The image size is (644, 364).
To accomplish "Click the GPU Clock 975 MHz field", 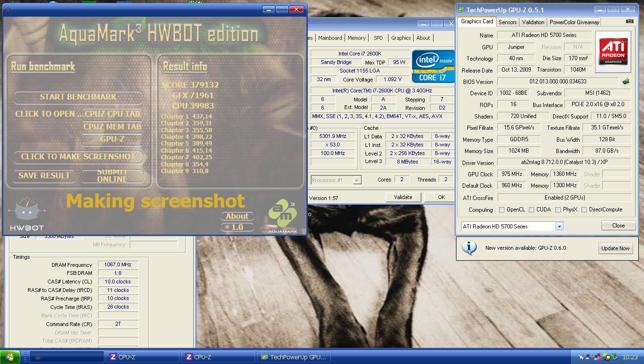I will 511,174.
